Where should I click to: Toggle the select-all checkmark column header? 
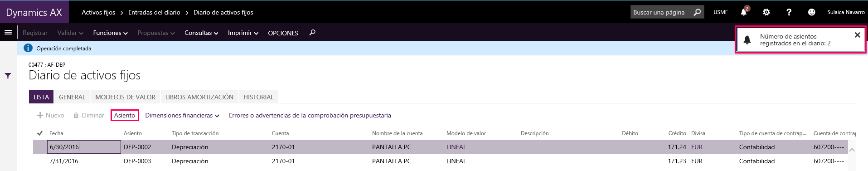tap(39, 133)
